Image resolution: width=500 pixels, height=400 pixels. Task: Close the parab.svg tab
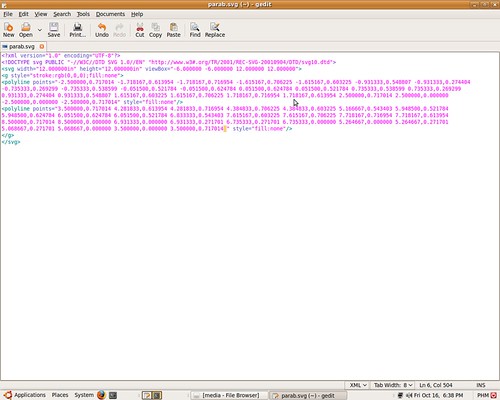click(42, 46)
